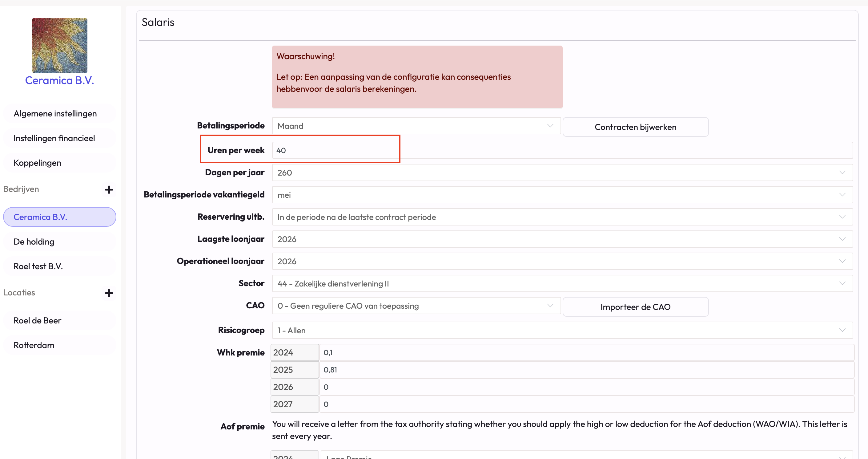Viewport: 868px width, 459px height.
Task: Go to Instellingen financieel section
Action: click(x=54, y=138)
